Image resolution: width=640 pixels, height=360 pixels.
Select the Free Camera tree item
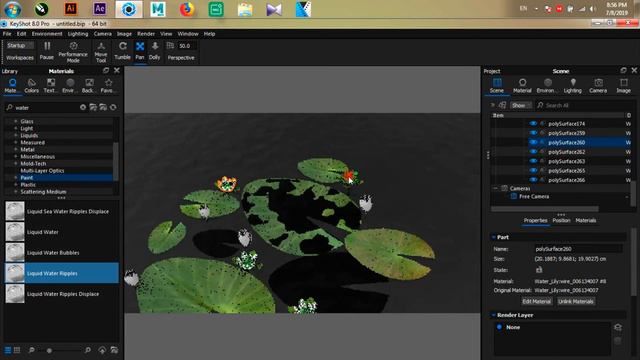click(533, 196)
